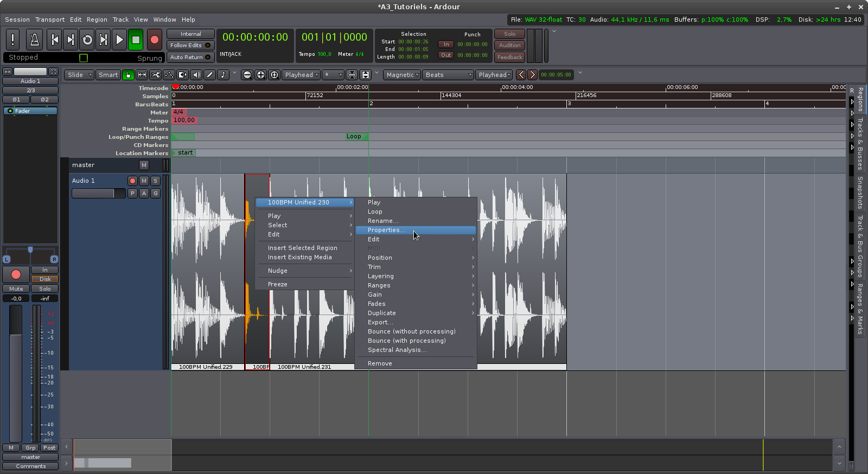Open the Transport menu
Viewport: 868px width, 474px height.
(50, 20)
